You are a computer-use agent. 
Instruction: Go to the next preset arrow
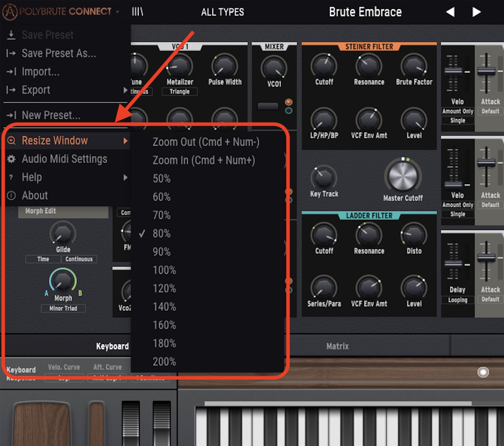pyautogui.click(x=476, y=12)
